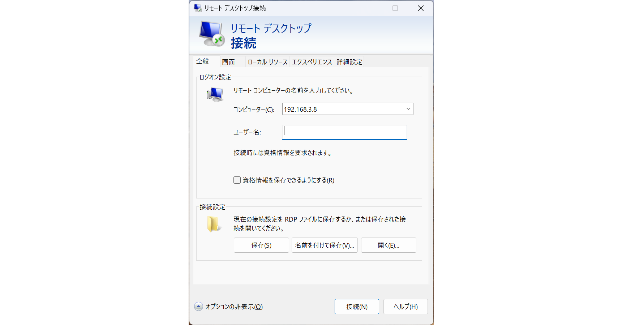Click the Remote Desktop title bar icon

tap(198, 8)
